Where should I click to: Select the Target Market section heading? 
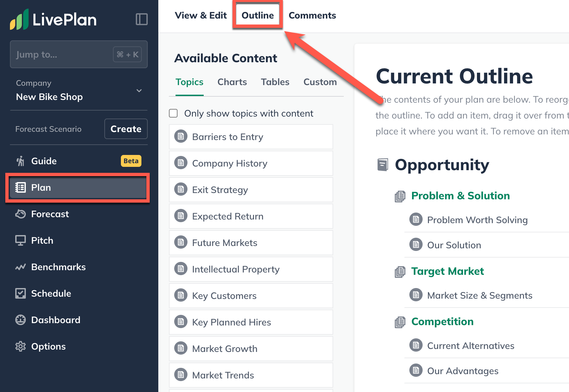click(x=447, y=271)
